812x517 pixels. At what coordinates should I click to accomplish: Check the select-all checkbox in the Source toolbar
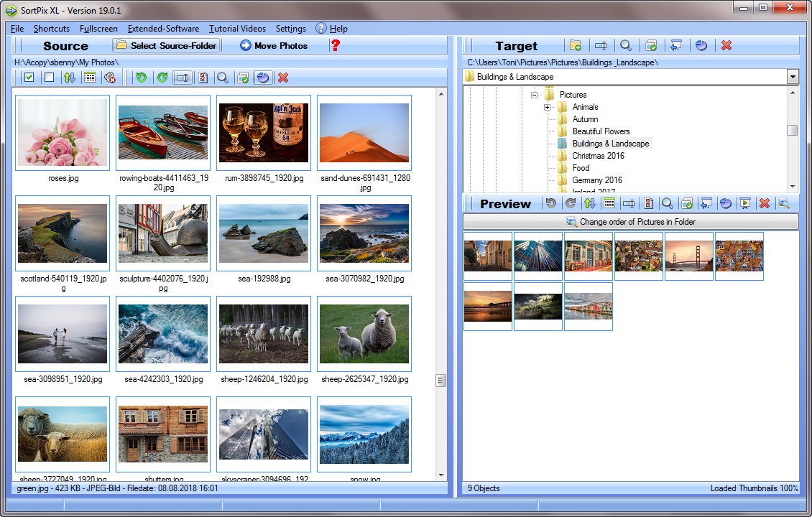click(x=29, y=77)
